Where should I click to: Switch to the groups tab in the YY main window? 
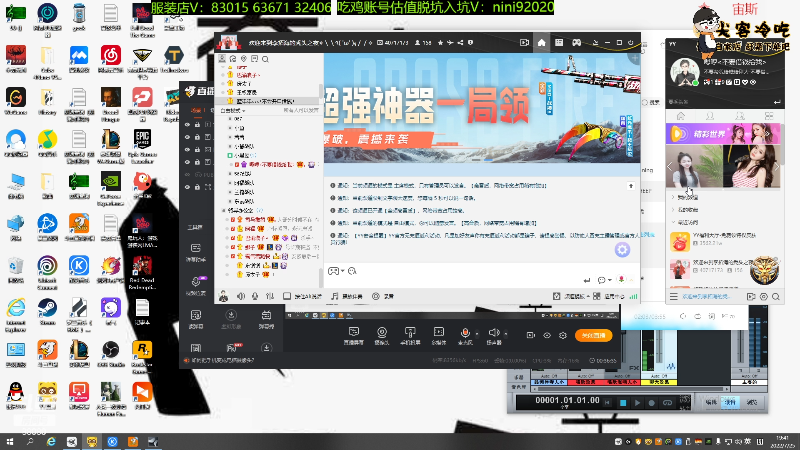tap(739, 116)
